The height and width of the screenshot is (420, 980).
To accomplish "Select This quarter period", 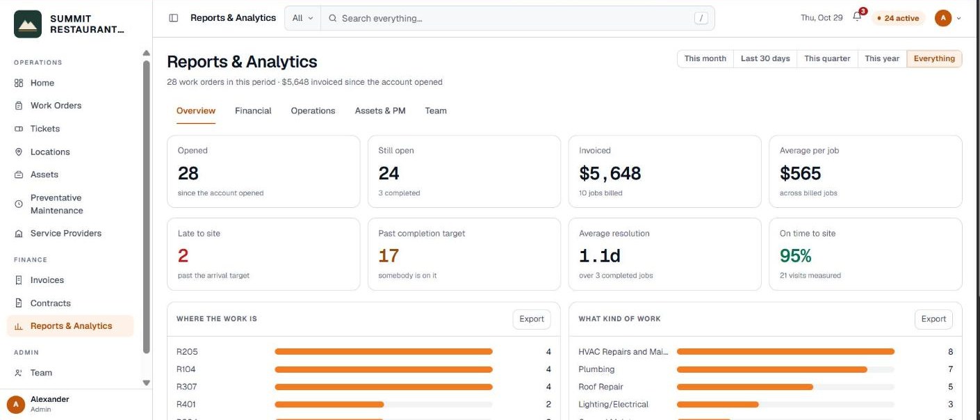I will pyautogui.click(x=827, y=58).
